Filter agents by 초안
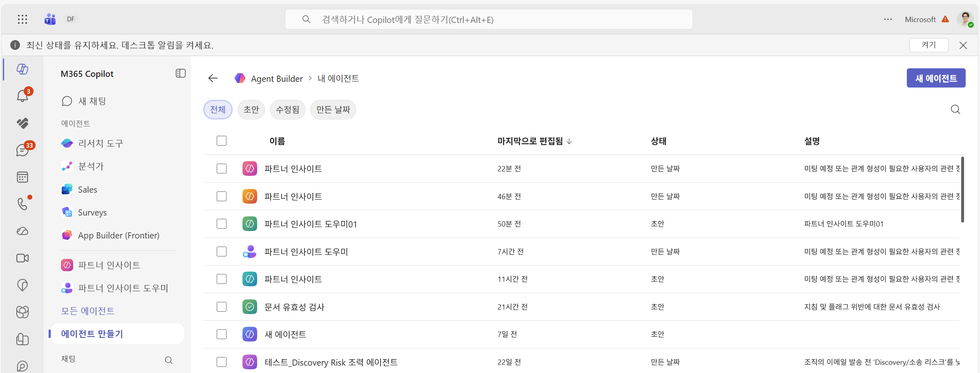Image resolution: width=980 pixels, height=373 pixels. pos(251,110)
